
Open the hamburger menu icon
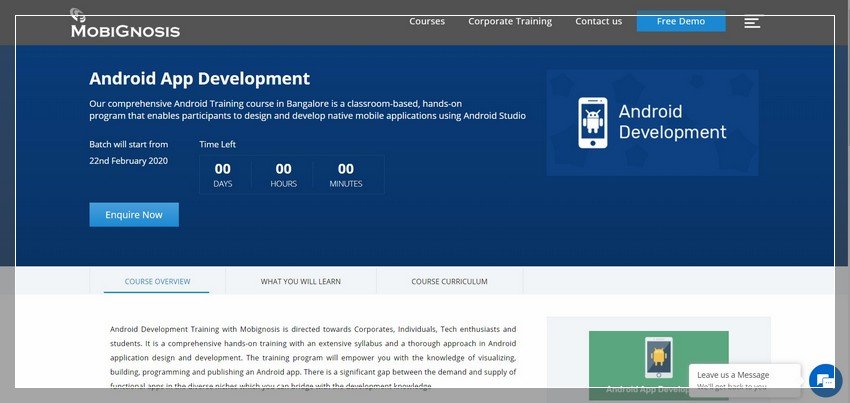coord(752,22)
